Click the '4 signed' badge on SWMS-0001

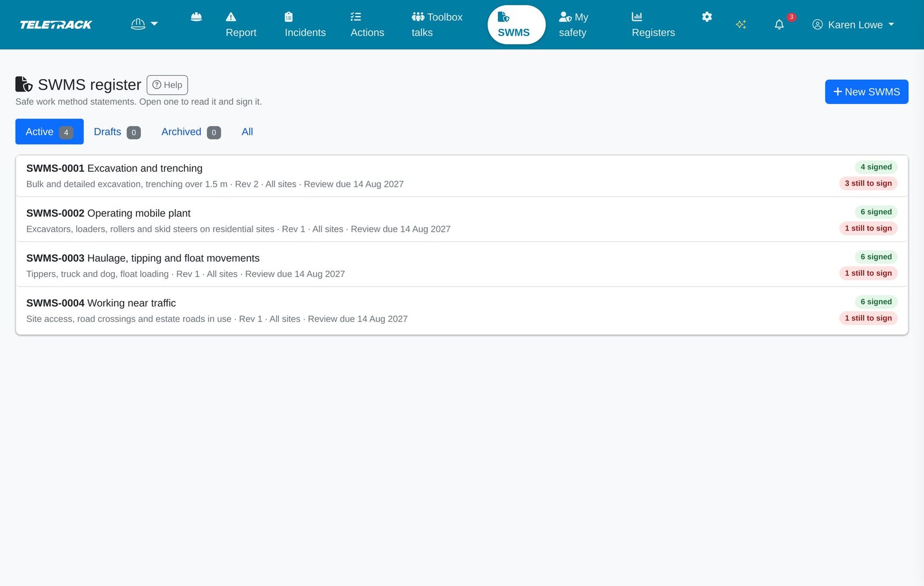(876, 167)
